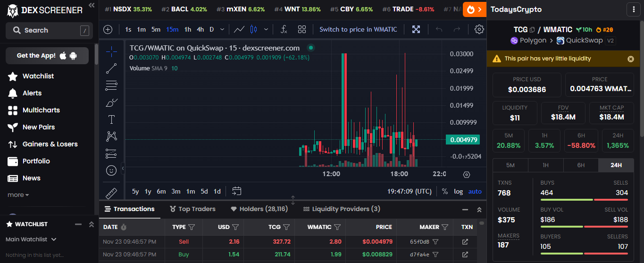Open go-to-date calendar icon

pyautogui.click(x=237, y=191)
